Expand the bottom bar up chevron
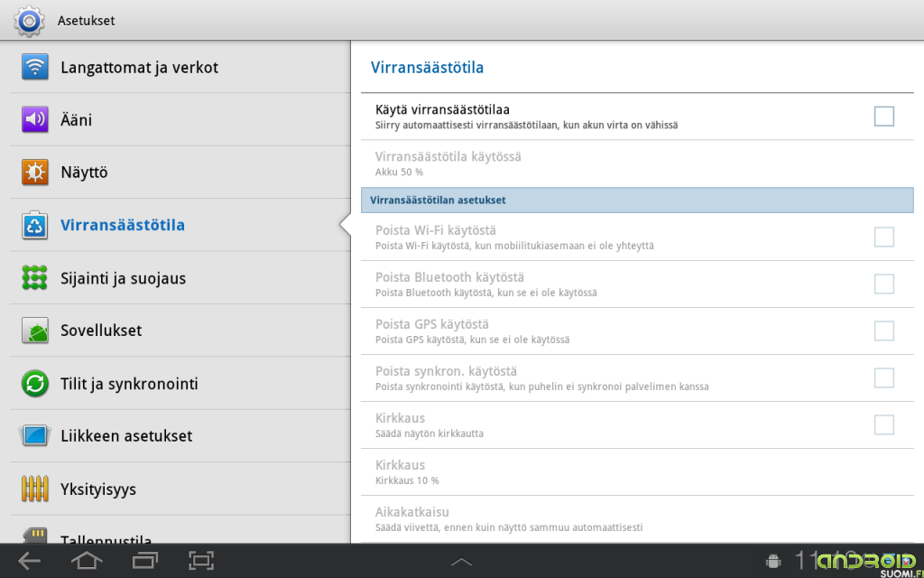Viewport: 924px width, 578px height. point(461,562)
